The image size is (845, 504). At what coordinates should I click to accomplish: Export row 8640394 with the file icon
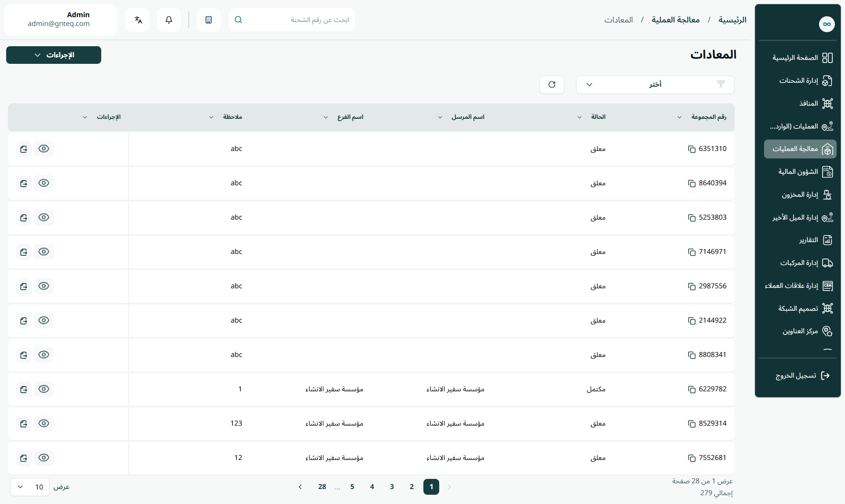(x=24, y=184)
